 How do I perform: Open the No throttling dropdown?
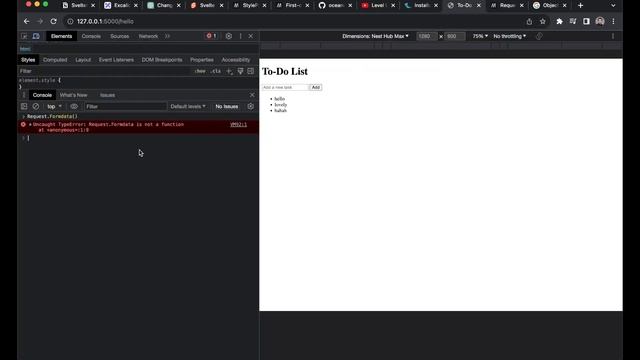pyautogui.click(x=509, y=36)
